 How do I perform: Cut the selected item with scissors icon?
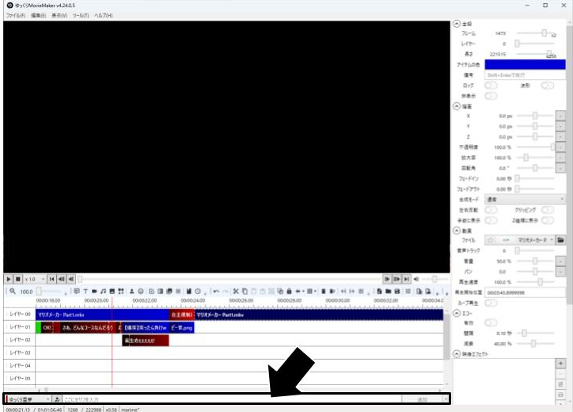[x=236, y=291]
